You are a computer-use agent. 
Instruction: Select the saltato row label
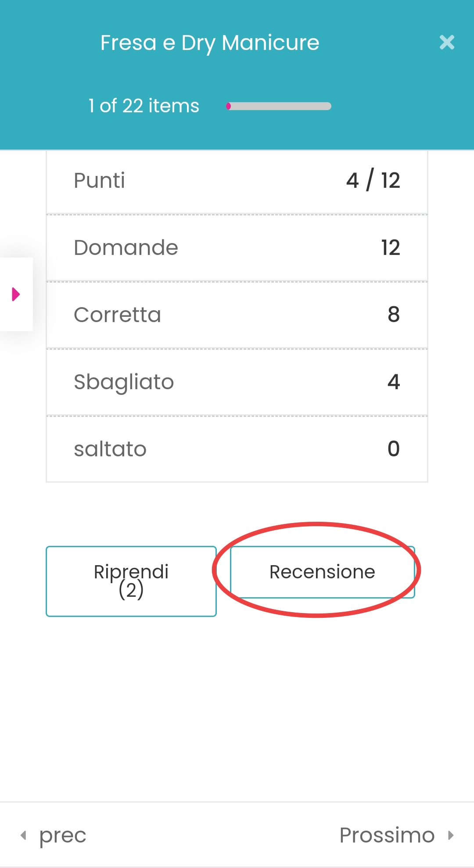point(110,449)
